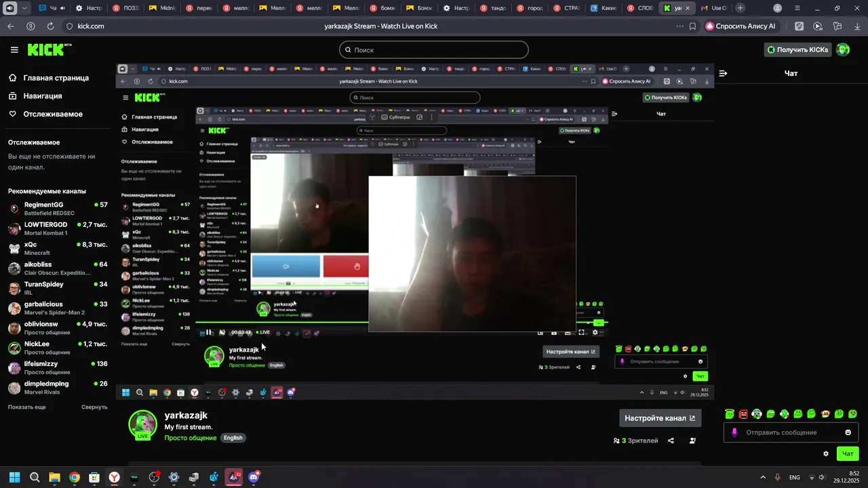Open yarkazajk channel name link
The height and width of the screenshot is (488, 868).
[x=186, y=415]
